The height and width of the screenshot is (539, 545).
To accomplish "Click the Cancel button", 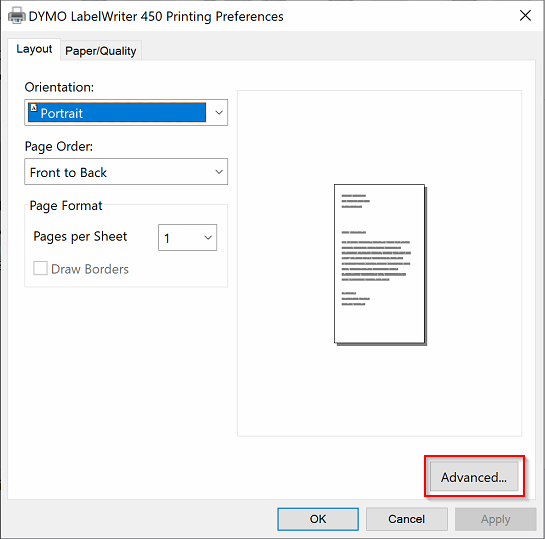I will click(x=407, y=519).
